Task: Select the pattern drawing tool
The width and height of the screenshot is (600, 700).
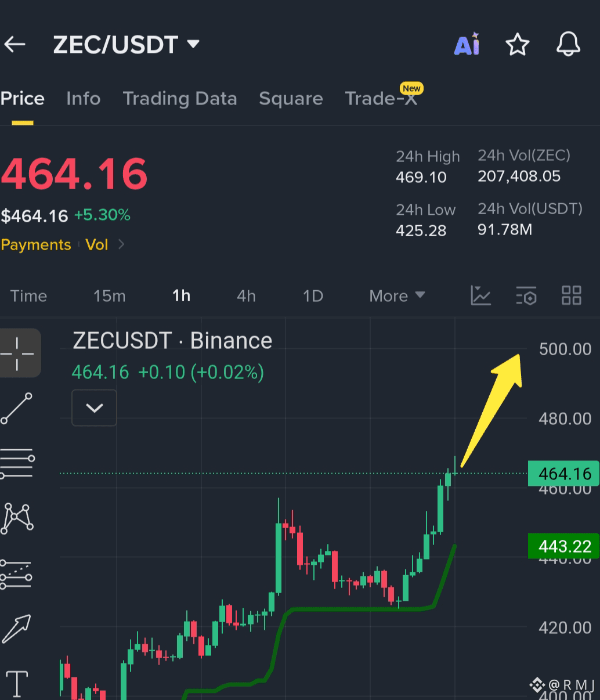Action: (17, 518)
